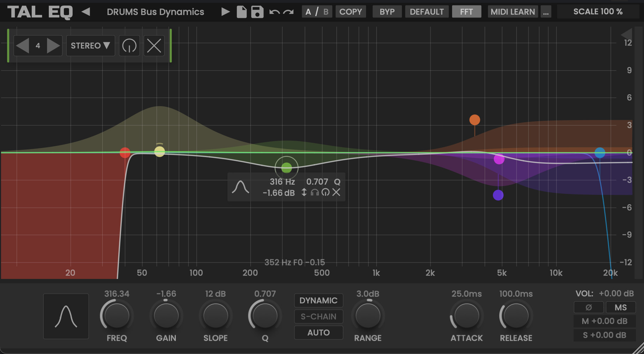
Task: Toggle BYP to bypass the EQ
Action: (x=387, y=11)
